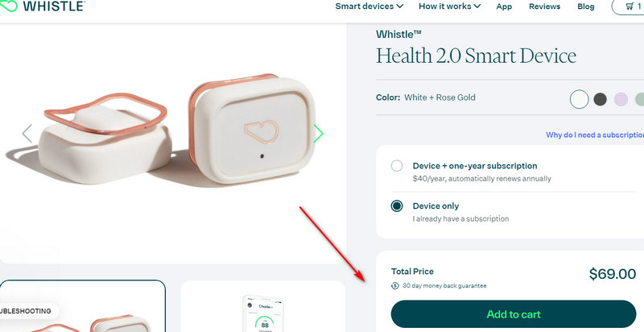Select the phone app thumbnail image
This screenshot has height=332, width=644.
click(x=263, y=306)
